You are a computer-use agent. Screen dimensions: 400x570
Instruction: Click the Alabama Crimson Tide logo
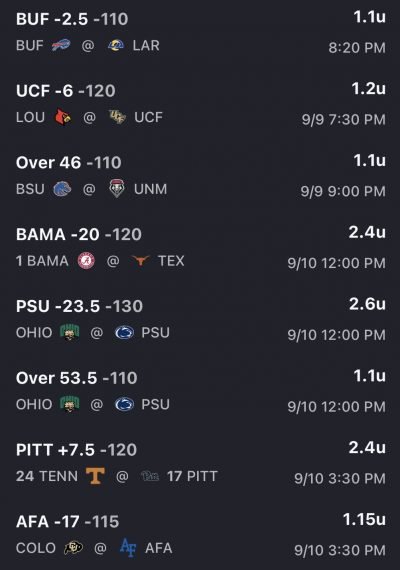pos(87,261)
